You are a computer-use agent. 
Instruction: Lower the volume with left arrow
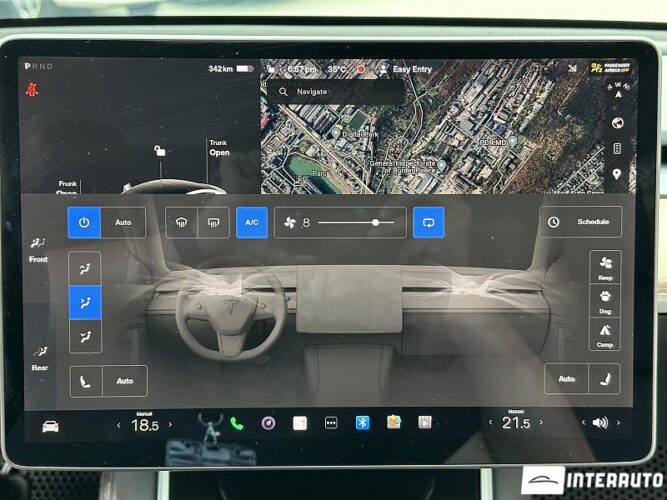(x=583, y=423)
